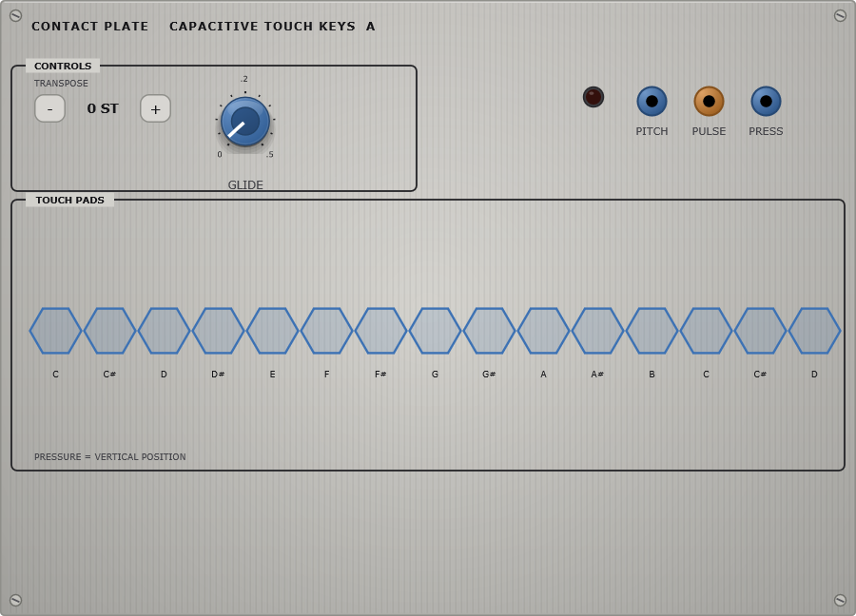Click the PITCH output jack
The image size is (856, 616).
pyautogui.click(x=652, y=102)
